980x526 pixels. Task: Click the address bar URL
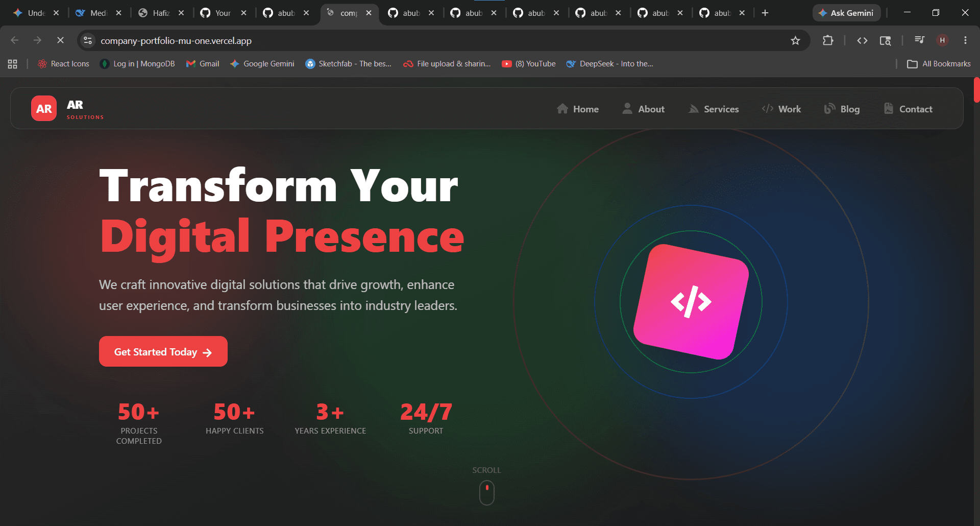176,40
